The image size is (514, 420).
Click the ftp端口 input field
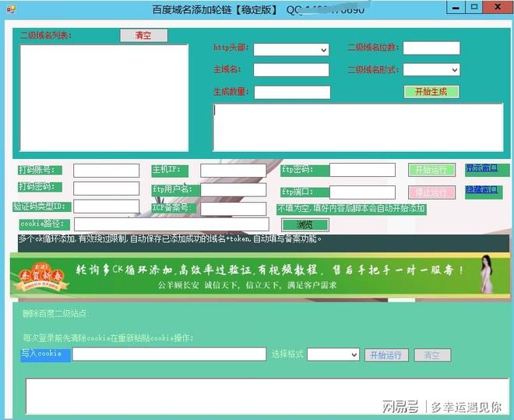(363, 192)
